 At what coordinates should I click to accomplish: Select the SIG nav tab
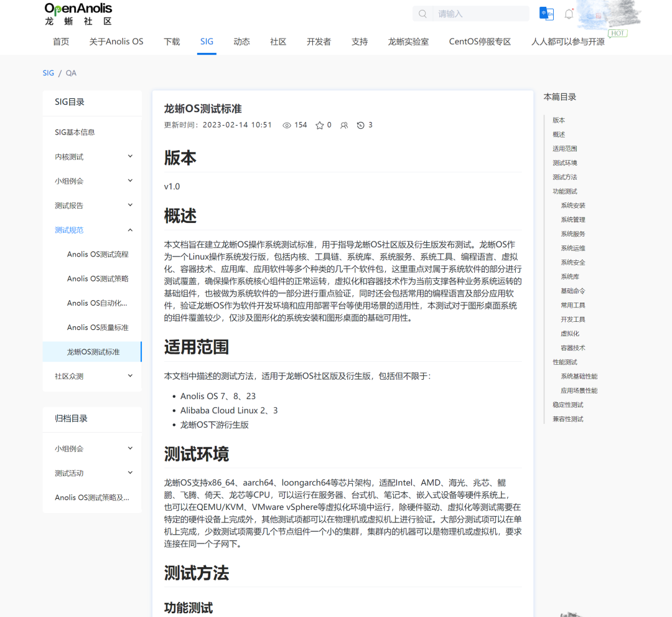[x=207, y=42]
